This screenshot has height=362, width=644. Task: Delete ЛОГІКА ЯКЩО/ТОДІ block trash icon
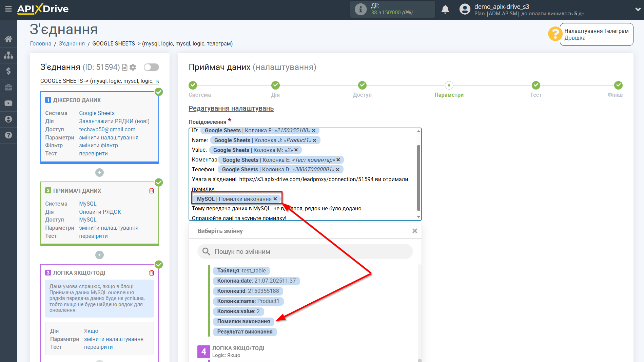(152, 273)
